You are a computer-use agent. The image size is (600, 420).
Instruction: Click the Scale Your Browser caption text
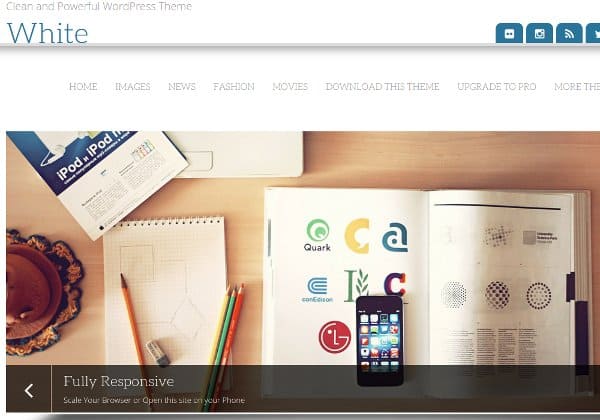coord(154,400)
